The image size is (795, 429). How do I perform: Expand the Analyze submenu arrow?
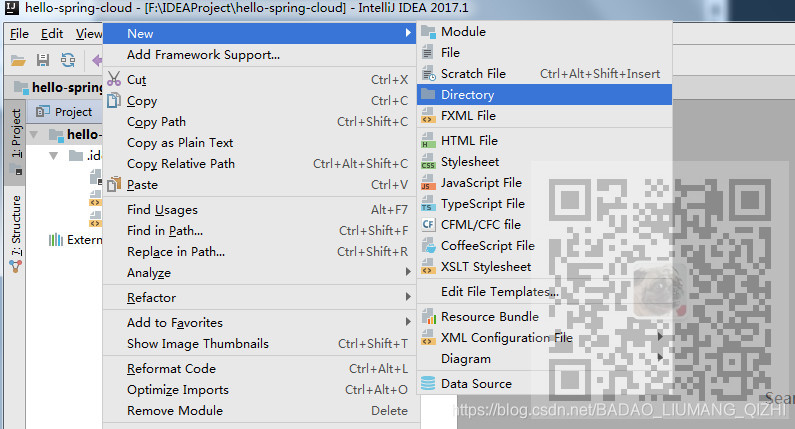pos(408,272)
